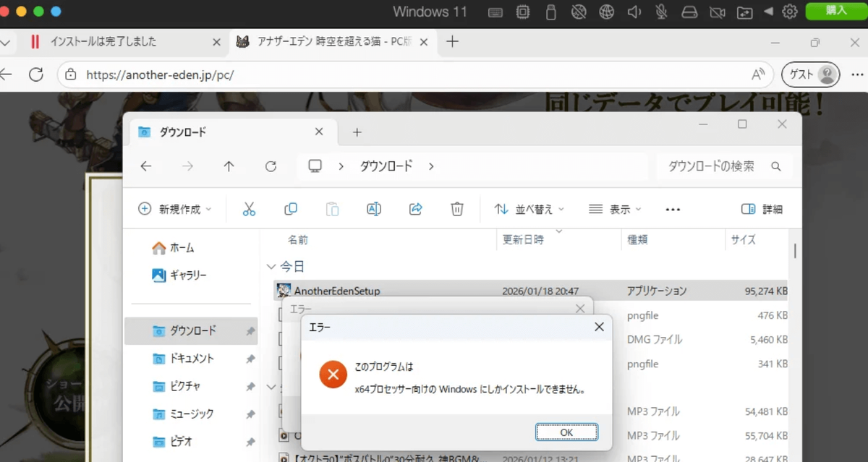The image size is (868, 462).
Task: Click the DMG ファイル type cell
Action: point(655,339)
